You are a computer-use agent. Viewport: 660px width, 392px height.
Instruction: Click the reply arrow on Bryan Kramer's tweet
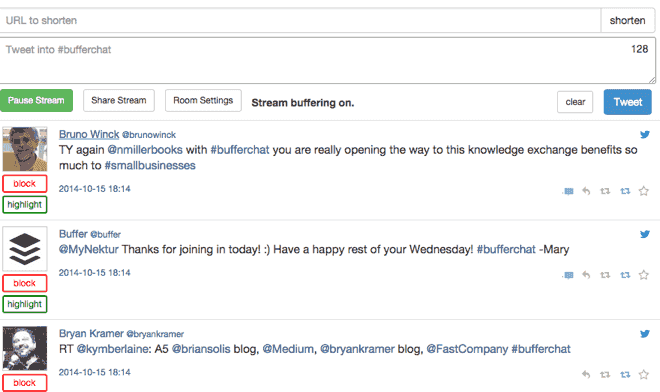point(586,374)
